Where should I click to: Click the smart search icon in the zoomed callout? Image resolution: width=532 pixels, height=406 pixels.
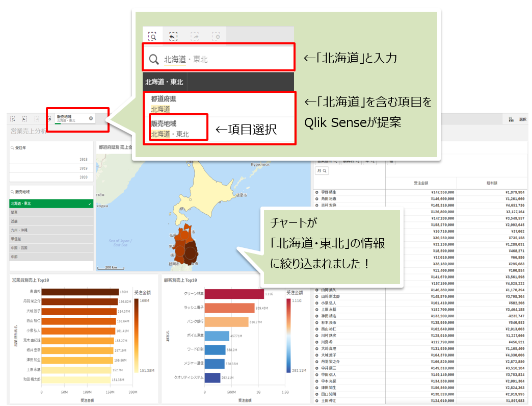[x=152, y=36]
